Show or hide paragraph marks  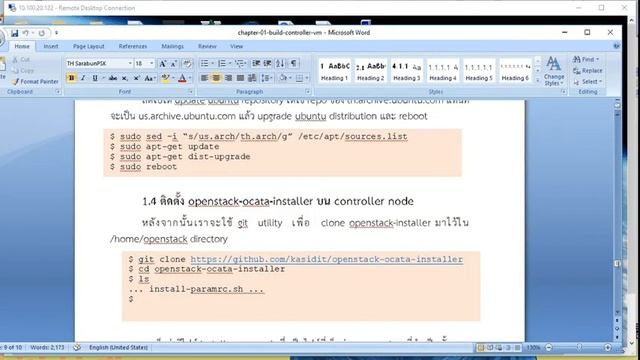(x=293, y=63)
